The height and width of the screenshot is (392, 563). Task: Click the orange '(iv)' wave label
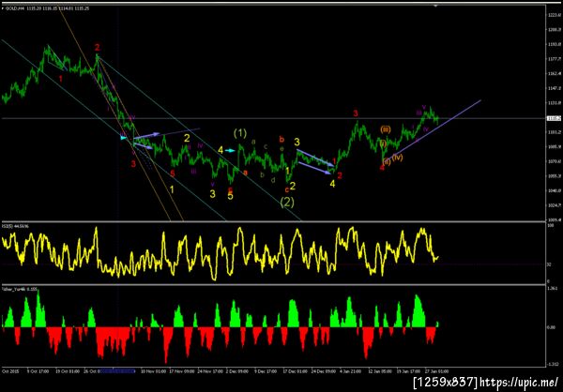click(397, 157)
